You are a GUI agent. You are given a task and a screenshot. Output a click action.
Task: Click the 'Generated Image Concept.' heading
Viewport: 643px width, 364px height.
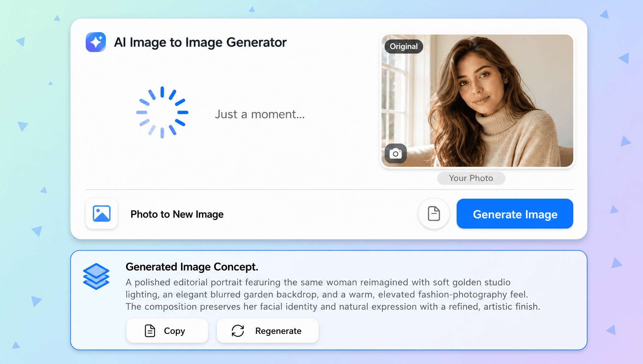click(x=192, y=267)
